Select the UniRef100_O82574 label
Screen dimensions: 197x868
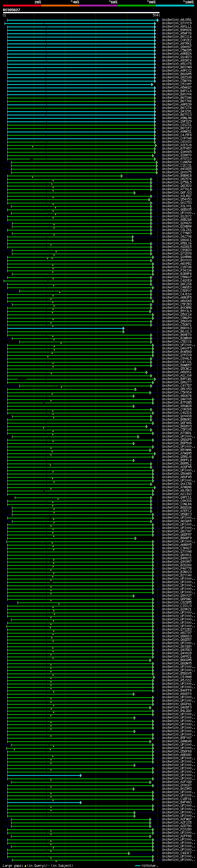(176, 179)
